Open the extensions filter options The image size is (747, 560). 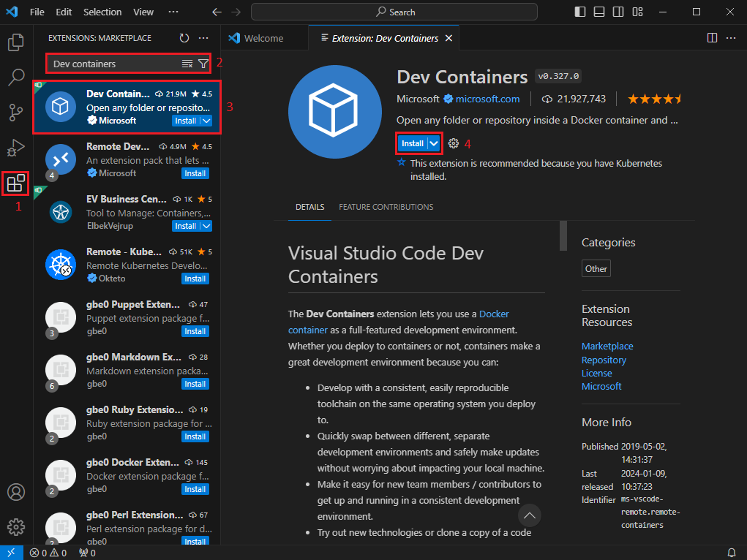tap(203, 64)
